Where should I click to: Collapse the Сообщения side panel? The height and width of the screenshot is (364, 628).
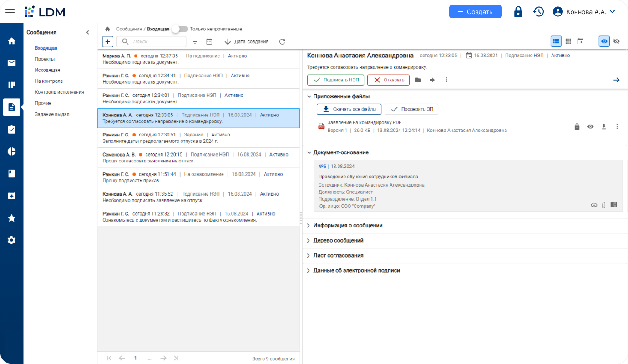click(88, 32)
